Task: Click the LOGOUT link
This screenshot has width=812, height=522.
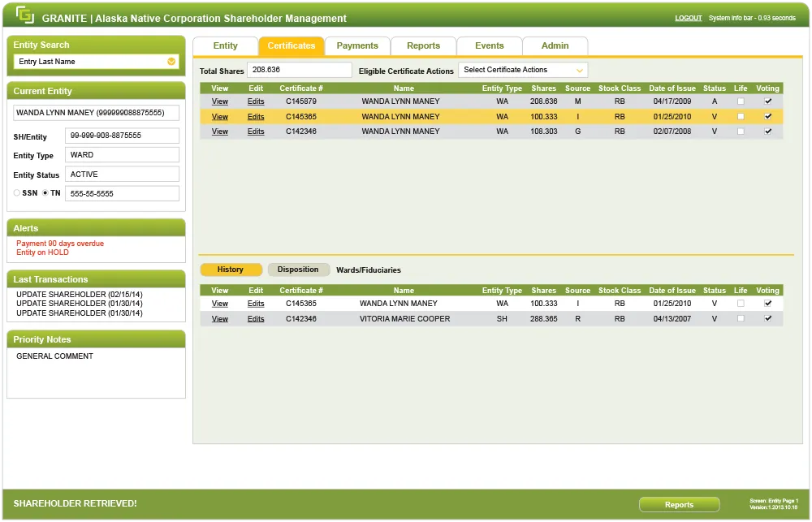Action: [x=688, y=18]
